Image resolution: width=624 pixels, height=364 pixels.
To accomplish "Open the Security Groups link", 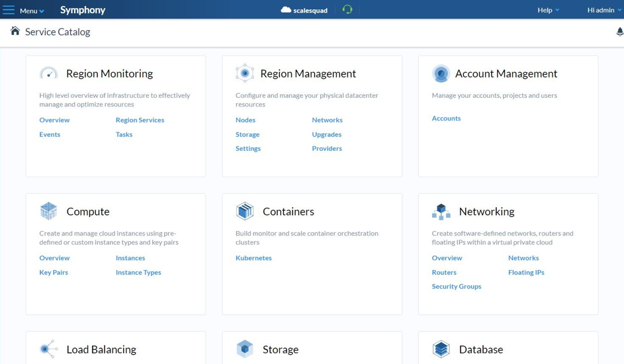I will [457, 287].
